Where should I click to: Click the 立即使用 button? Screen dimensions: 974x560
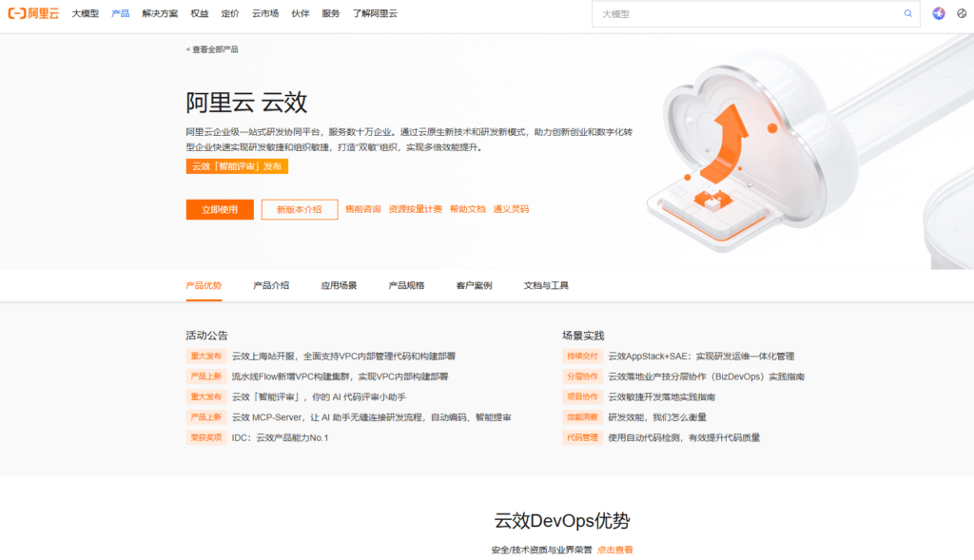click(x=220, y=208)
